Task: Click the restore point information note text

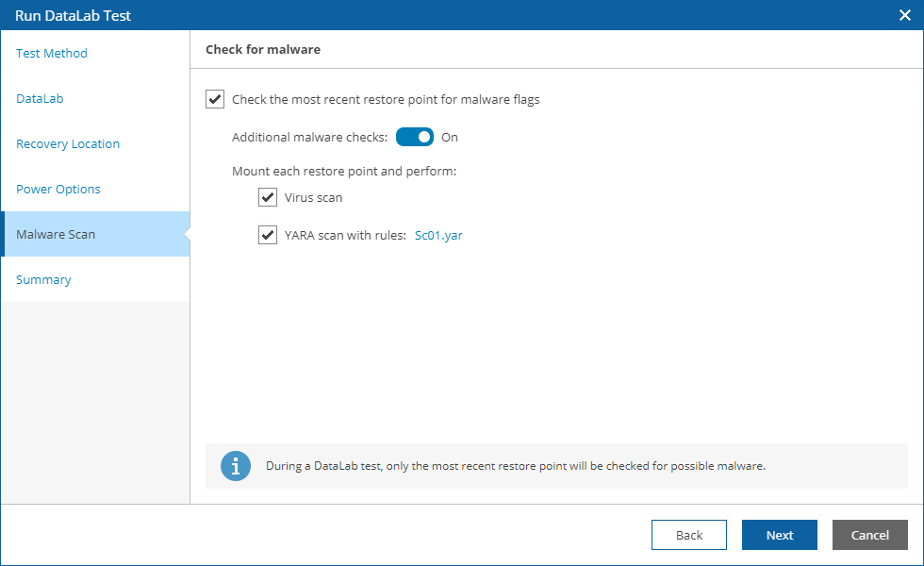Action: tap(514, 465)
